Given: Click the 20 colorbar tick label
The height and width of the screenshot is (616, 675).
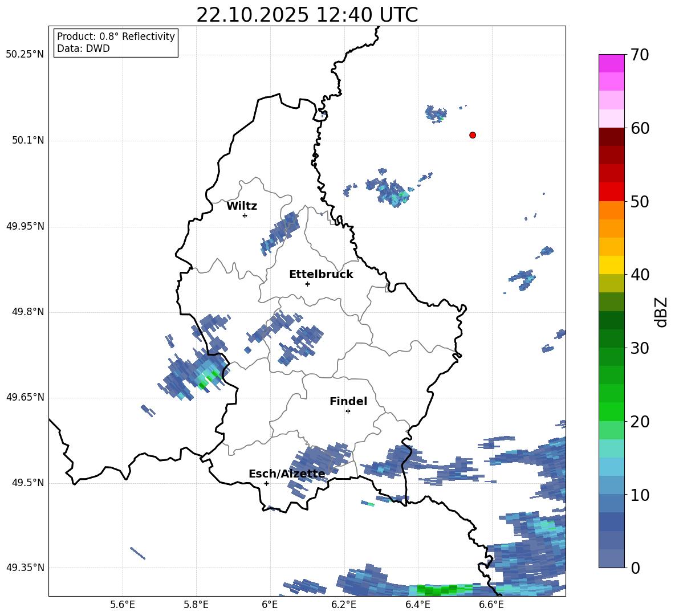Looking at the screenshot, I should pyautogui.click(x=640, y=421).
